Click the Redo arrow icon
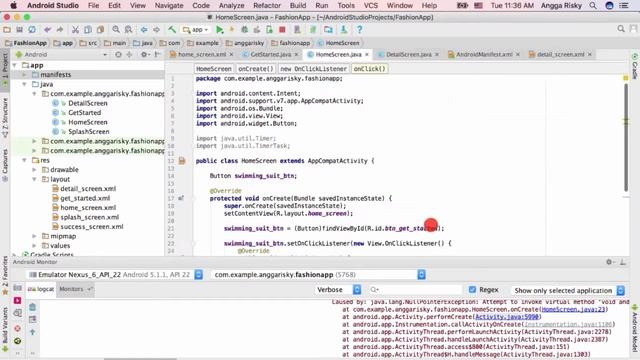This screenshot has height=360, width=640. click(x=60, y=29)
